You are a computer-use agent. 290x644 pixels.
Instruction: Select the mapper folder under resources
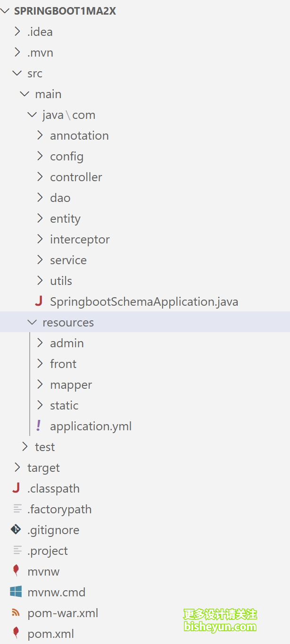[x=145, y=385]
